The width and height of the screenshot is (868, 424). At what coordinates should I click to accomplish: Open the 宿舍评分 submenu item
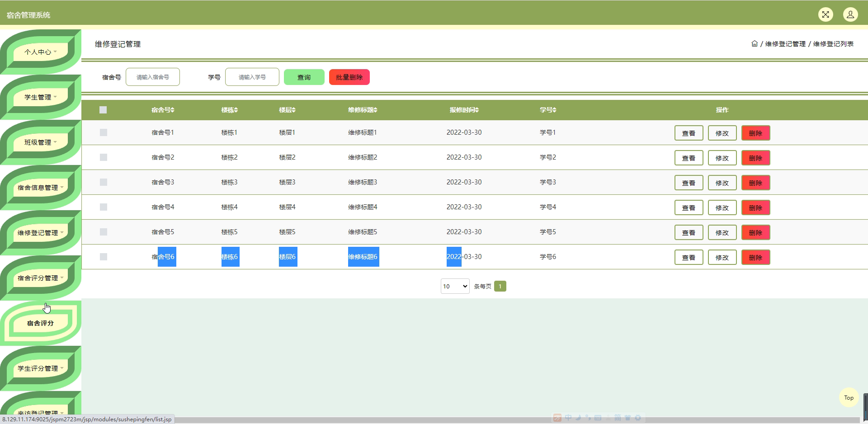pos(41,323)
